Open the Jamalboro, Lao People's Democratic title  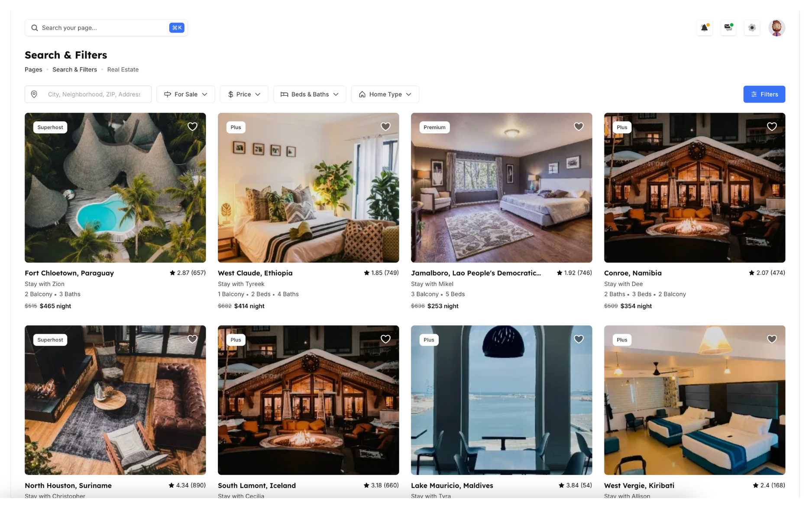[x=476, y=273]
